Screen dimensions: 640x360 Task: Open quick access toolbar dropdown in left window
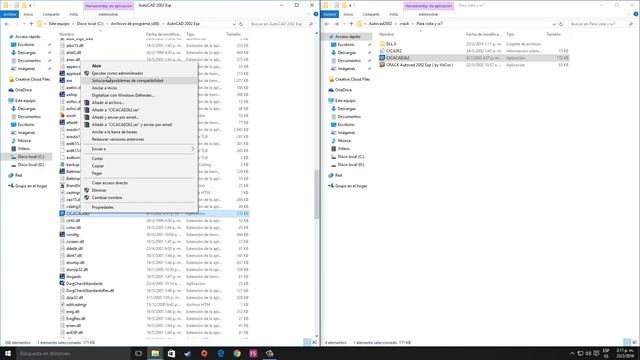31,5
